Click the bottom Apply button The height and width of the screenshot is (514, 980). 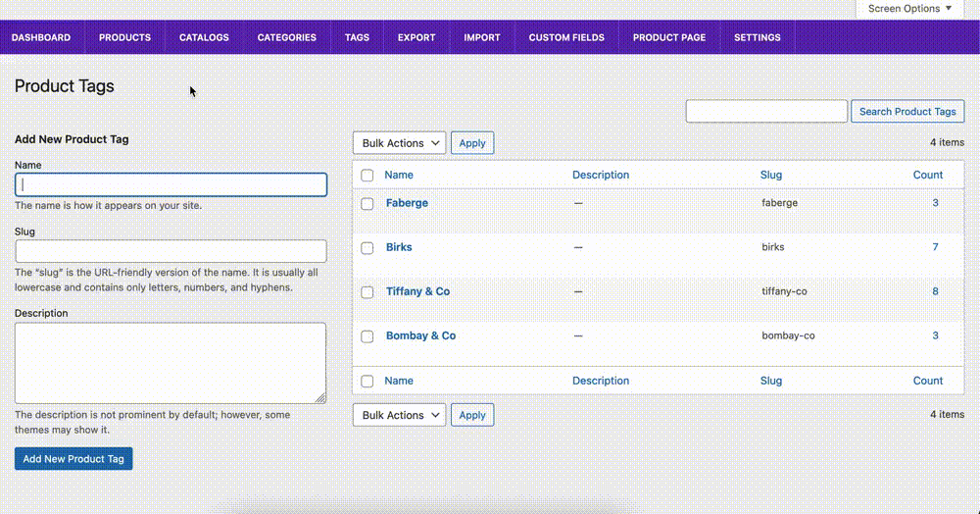(472, 415)
